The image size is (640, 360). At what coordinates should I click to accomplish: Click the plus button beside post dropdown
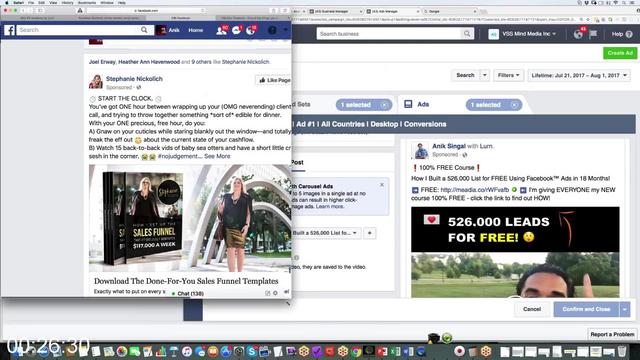pos(370,233)
